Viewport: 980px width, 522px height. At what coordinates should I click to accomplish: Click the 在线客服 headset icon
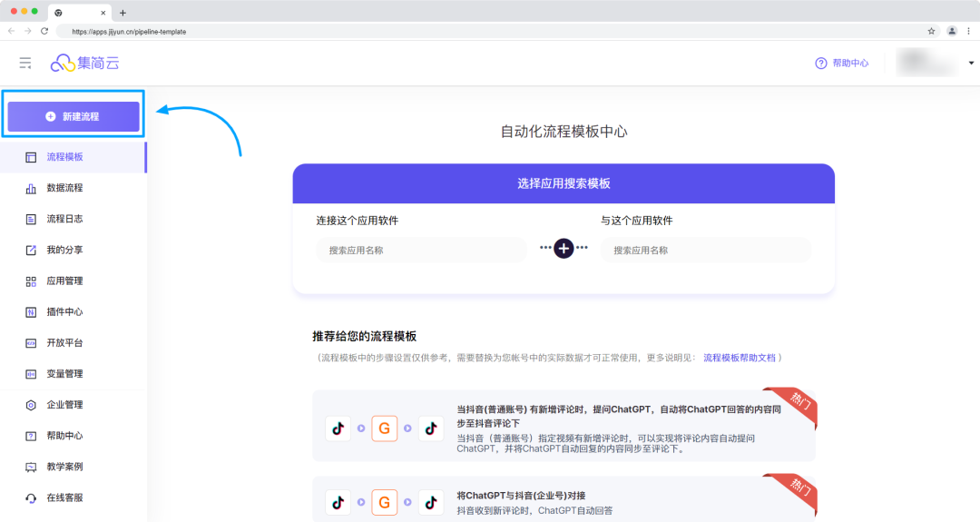31,497
